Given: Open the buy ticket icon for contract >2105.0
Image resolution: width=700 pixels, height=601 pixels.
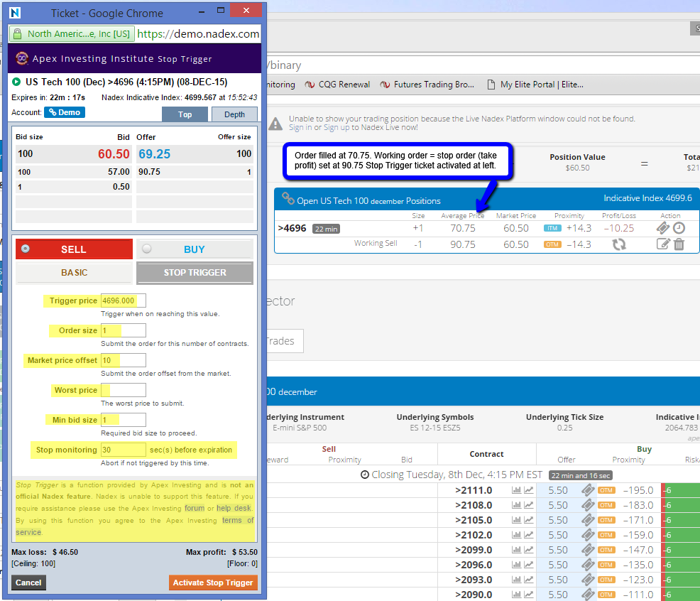Looking at the screenshot, I should tap(588, 520).
